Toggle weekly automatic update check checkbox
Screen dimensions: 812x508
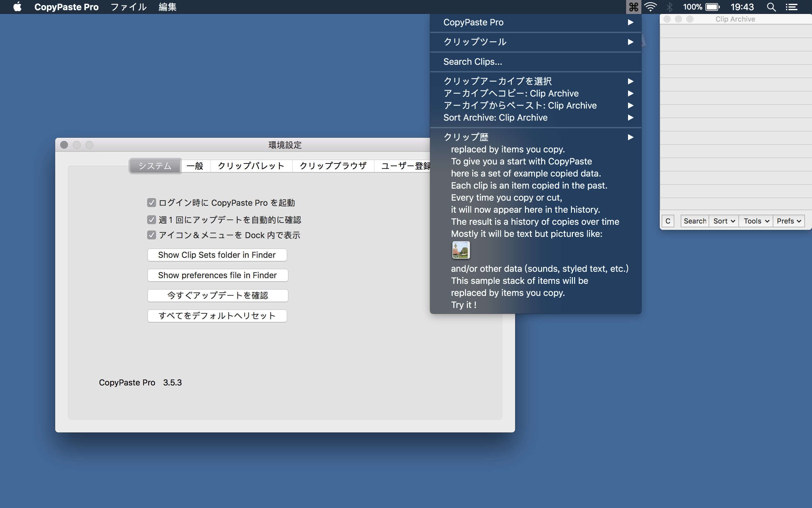pos(151,220)
